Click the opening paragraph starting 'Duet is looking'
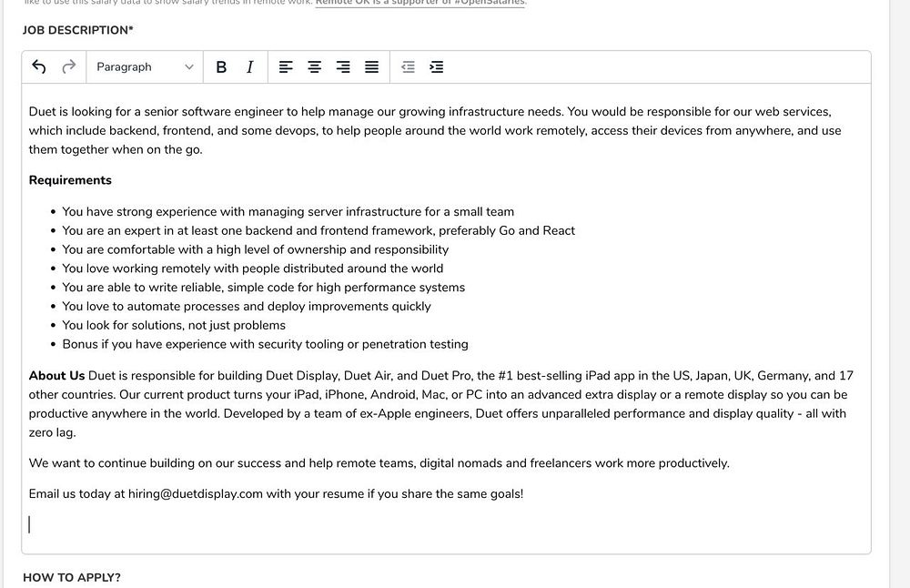The height and width of the screenshot is (588, 910). pos(435,130)
